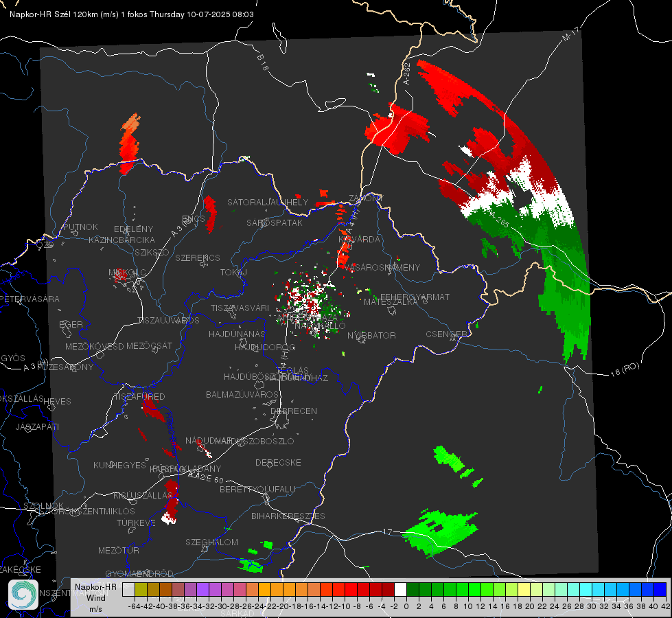The height and width of the screenshot is (618, 672).
Task: Select the CSENGER label
Action: 446,334
